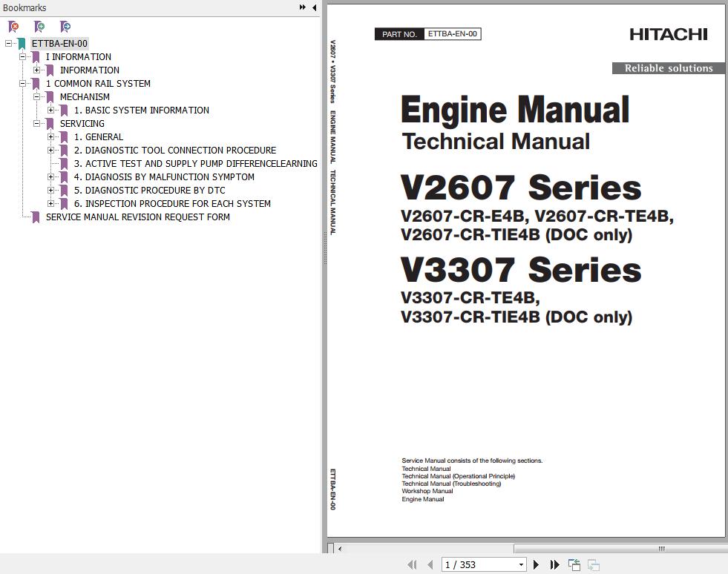Open 1. BASIC SYSTEM INFORMATION bookmark

(x=142, y=110)
